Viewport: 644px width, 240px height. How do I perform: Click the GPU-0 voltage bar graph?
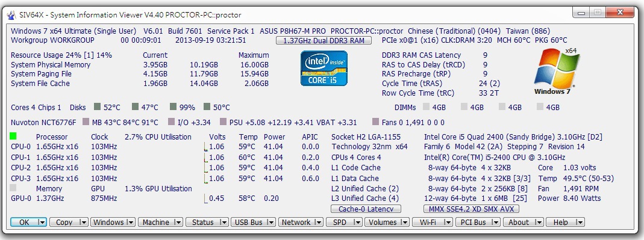point(206,198)
